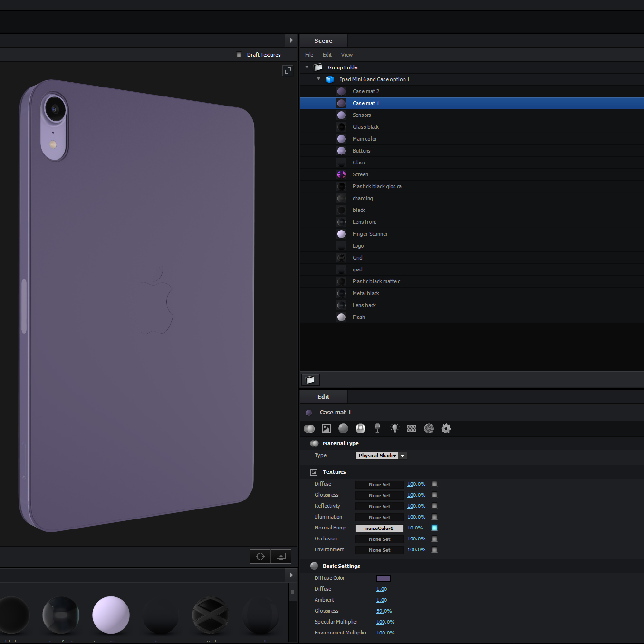
Task: Open the Diffuse Color swatch
Action: tap(384, 578)
